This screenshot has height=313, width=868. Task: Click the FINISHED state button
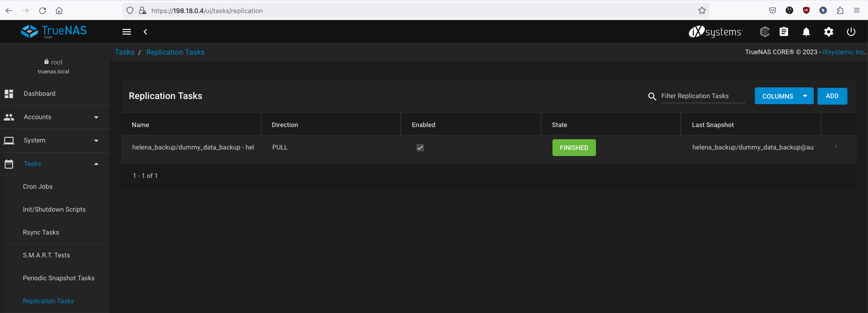pyautogui.click(x=574, y=148)
